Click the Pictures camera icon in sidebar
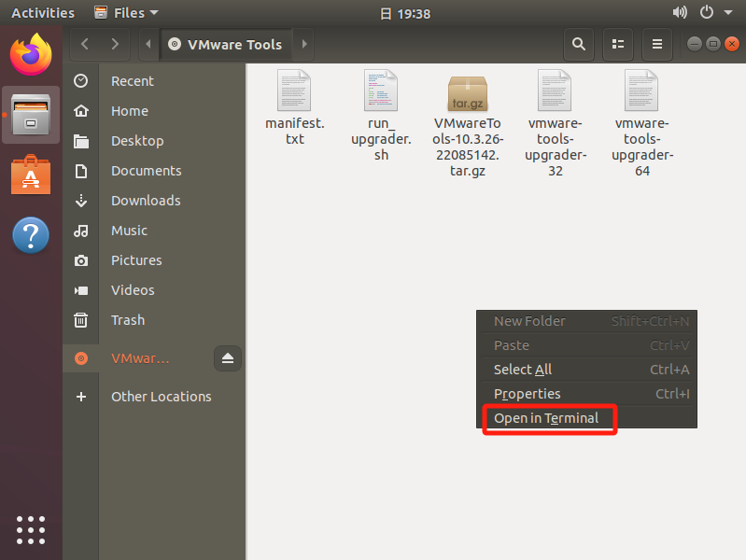 pyautogui.click(x=81, y=260)
